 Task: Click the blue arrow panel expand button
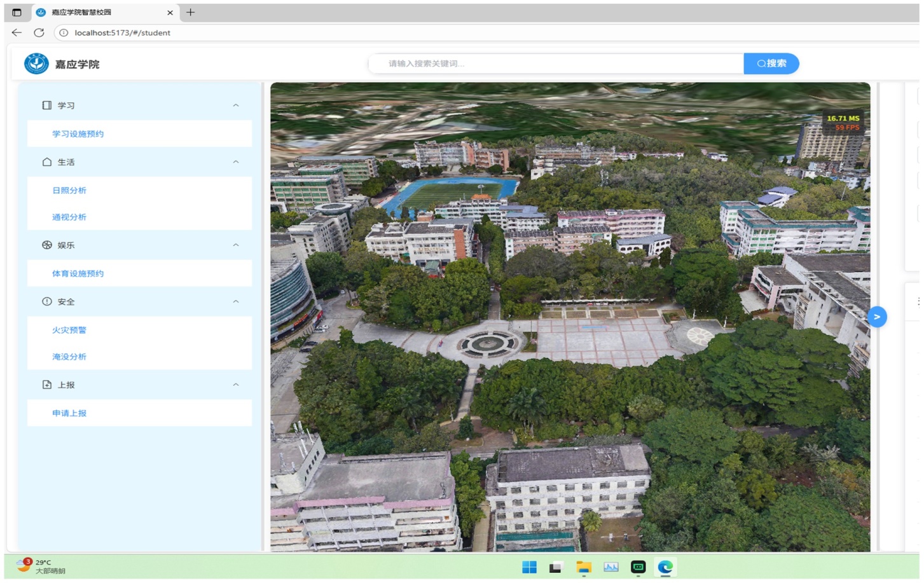876,317
